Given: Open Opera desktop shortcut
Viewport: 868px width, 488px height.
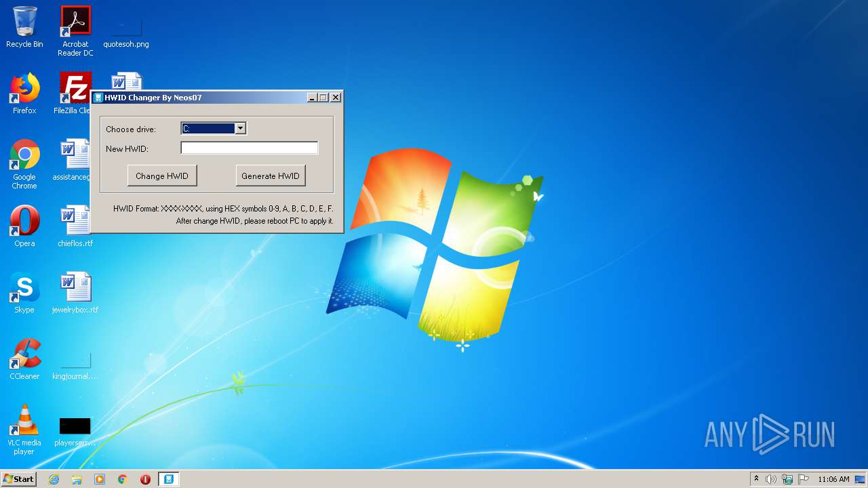Looking at the screenshot, I should (x=24, y=226).
